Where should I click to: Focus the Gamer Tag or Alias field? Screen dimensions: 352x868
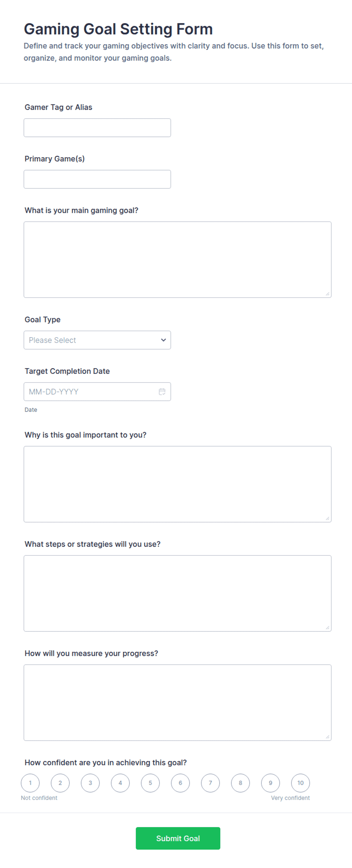point(97,128)
